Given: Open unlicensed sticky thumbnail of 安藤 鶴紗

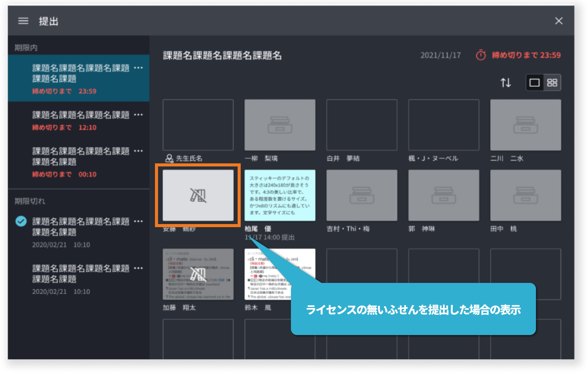Looking at the screenshot, I should [198, 195].
